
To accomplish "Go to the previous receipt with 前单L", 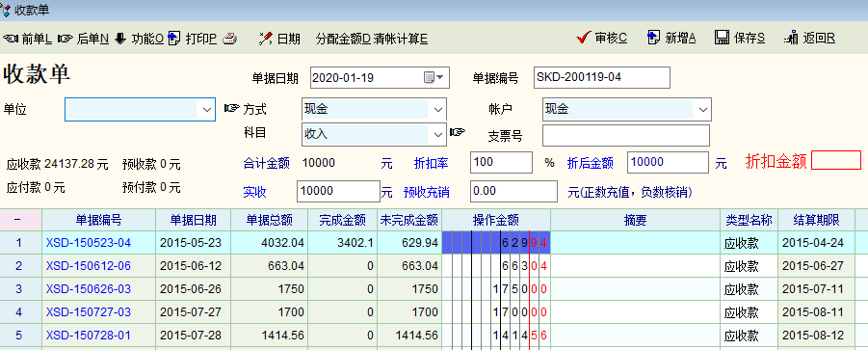I will click(28, 39).
